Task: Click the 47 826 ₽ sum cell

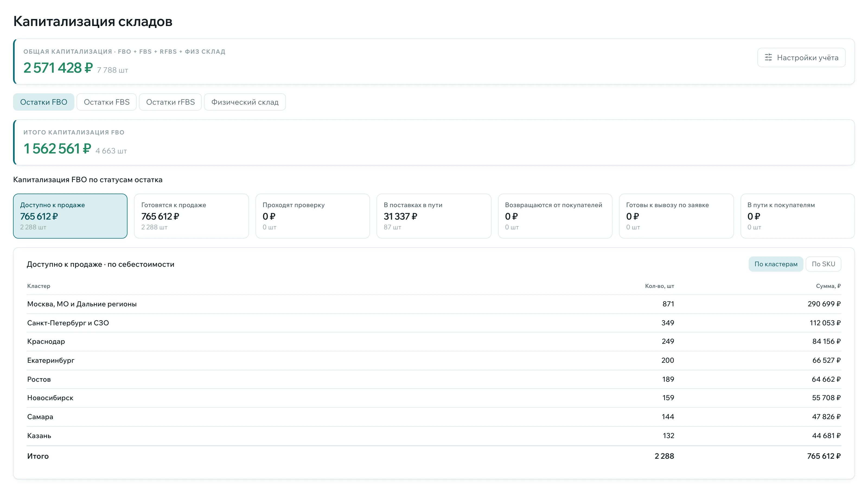Action: point(826,417)
